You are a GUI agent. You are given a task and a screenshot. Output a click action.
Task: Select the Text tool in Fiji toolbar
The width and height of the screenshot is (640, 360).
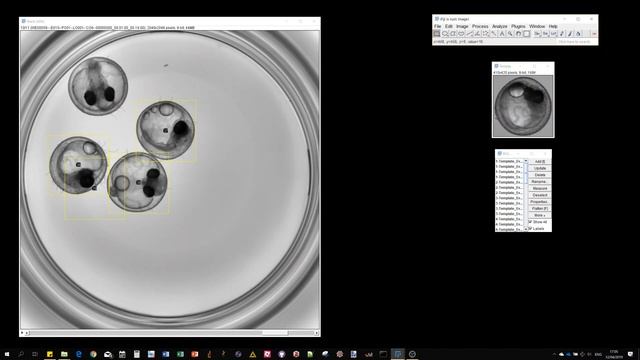[502, 34]
